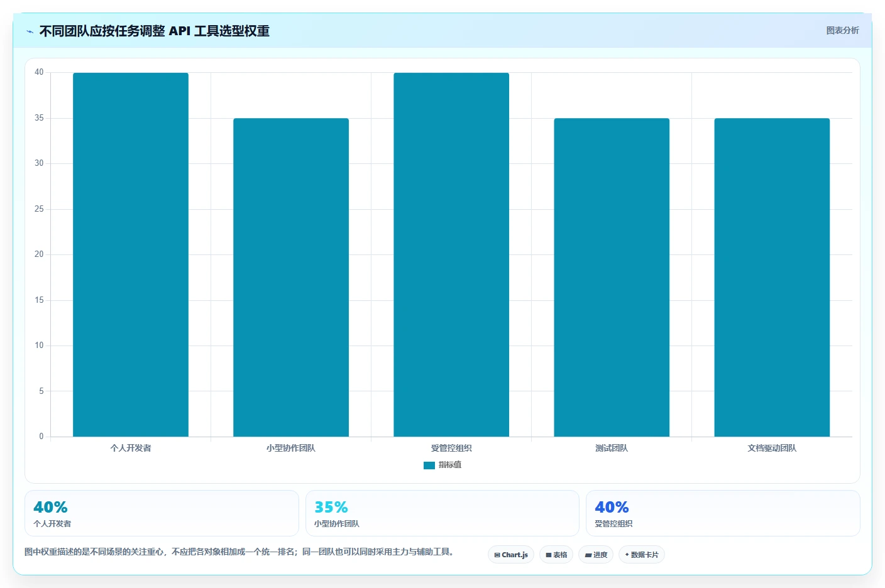
Task: Click the y-axis value 0
Action: [41, 437]
